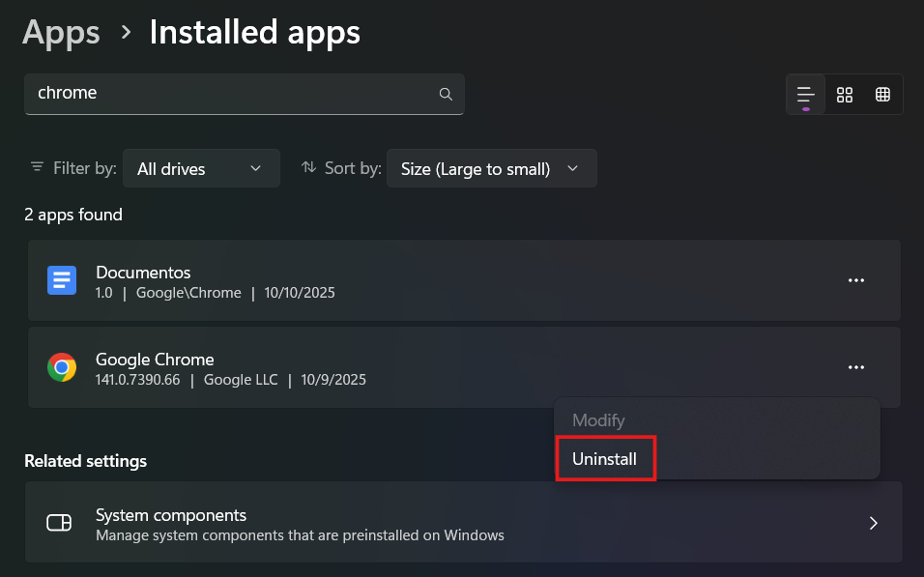The height and width of the screenshot is (577, 924).
Task: Expand System components with the chevron arrow
Action: (873, 523)
